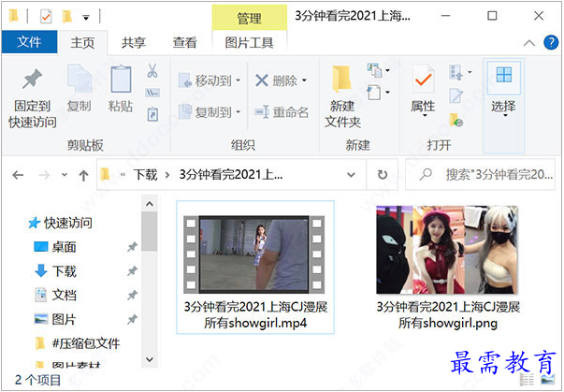
Task: Open the 删除 dropdown arrow
Action: click(304, 80)
